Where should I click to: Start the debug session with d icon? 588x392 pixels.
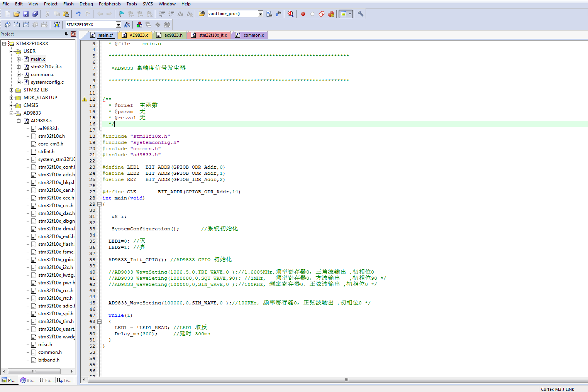(x=291, y=14)
